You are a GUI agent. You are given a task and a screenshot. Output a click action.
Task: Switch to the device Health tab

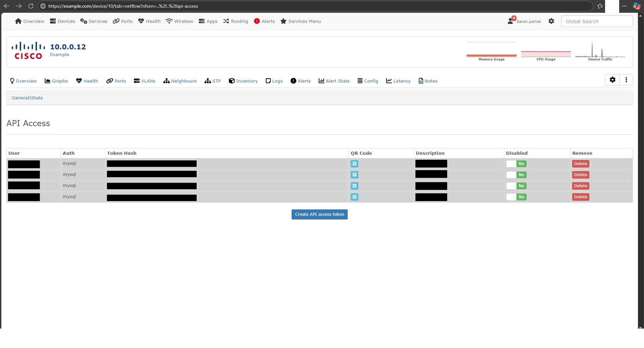pyautogui.click(x=87, y=81)
